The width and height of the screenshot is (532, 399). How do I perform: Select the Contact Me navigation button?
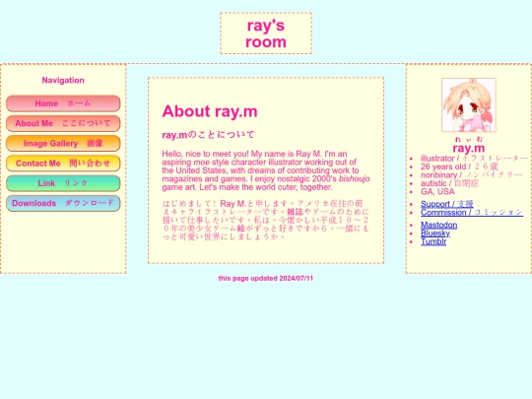click(x=63, y=164)
